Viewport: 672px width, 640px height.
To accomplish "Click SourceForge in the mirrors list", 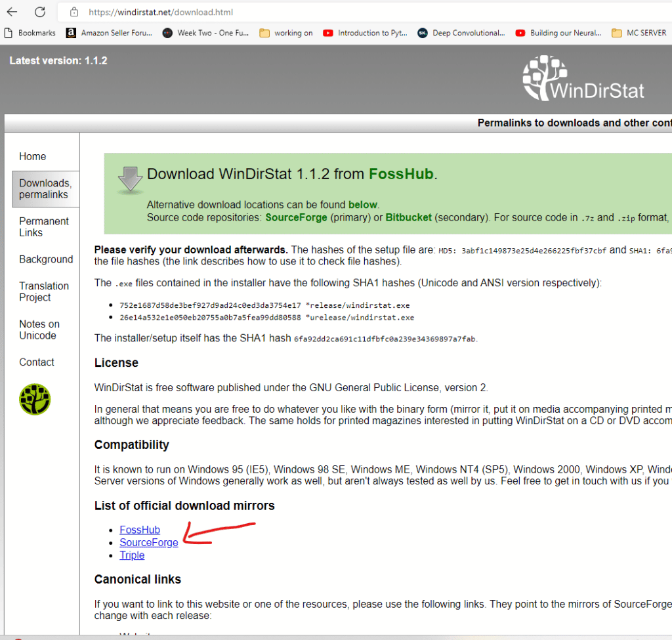I will pyautogui.click(x=149, y=543).
